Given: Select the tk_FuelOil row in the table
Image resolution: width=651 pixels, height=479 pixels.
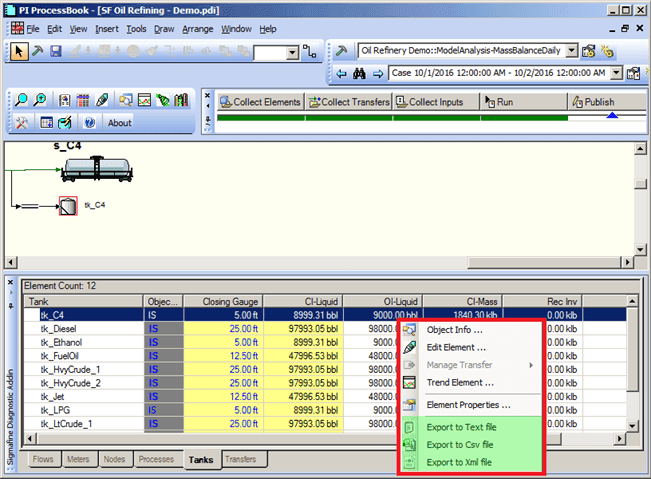Looking at the screenshot, I should pos(325,356).
